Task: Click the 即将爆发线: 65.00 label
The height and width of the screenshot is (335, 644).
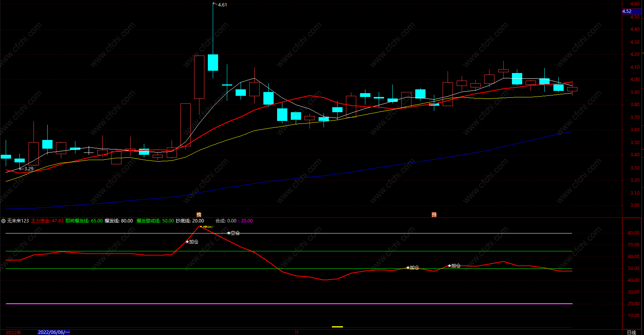Action: (84, 221)
